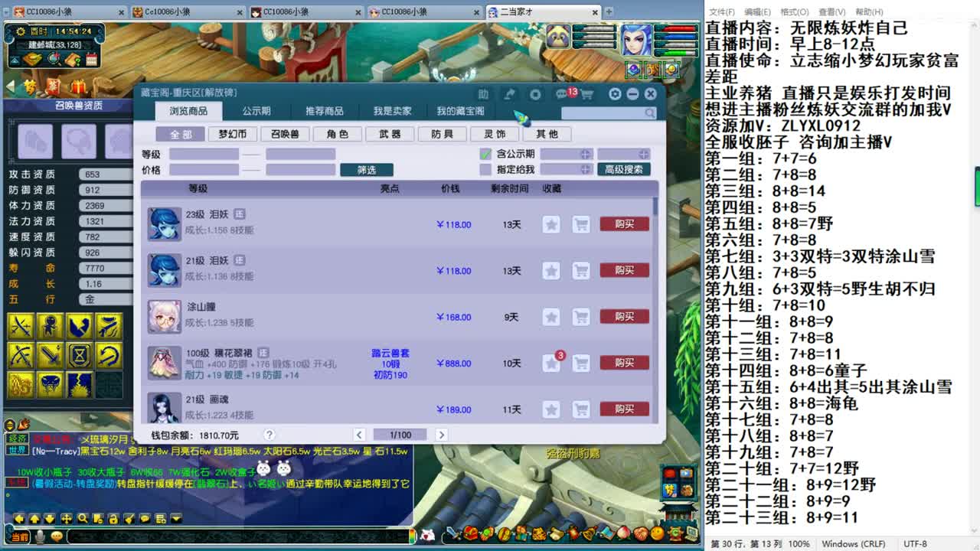
Task: Select the 灵饰 category filter
Action: coord(495,134)
